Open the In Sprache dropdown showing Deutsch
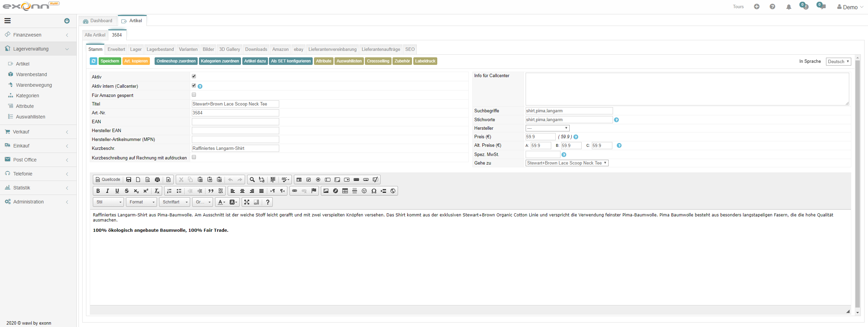Image resolution: width=868 pixels, height=327 pixels. [x=838, y=61]
